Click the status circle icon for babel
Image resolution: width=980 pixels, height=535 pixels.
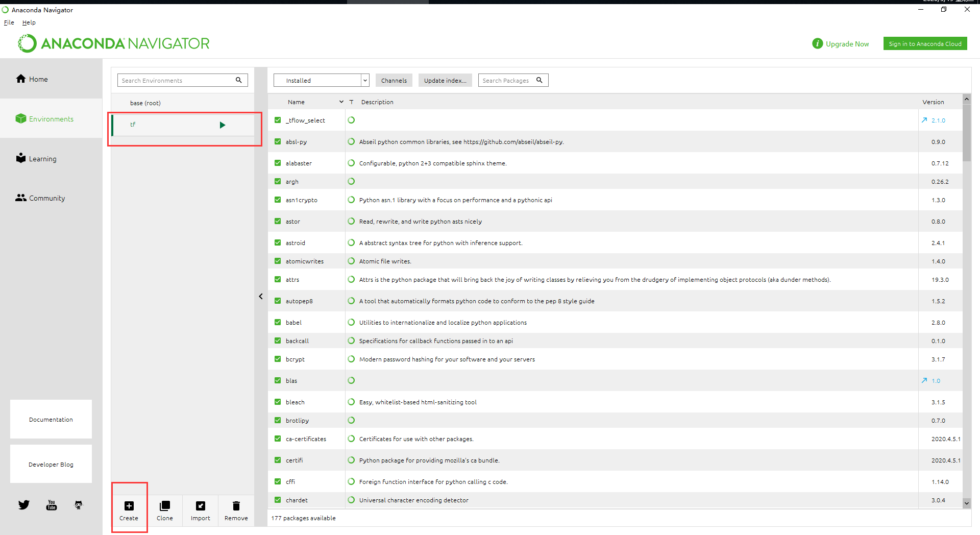pyautogui.click(x=351, y=322)
